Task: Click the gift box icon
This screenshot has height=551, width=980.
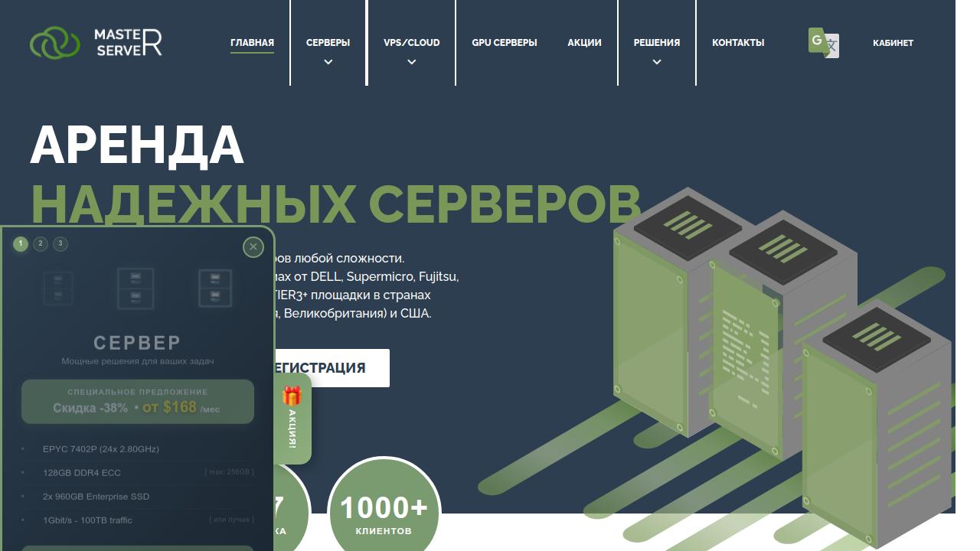Action: click(x=292, y=395)
